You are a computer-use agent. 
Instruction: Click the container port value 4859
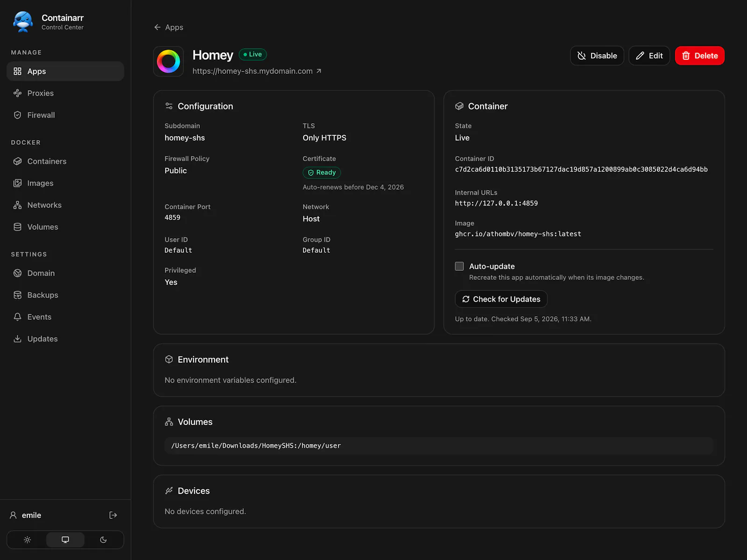[x=172, y=217]
